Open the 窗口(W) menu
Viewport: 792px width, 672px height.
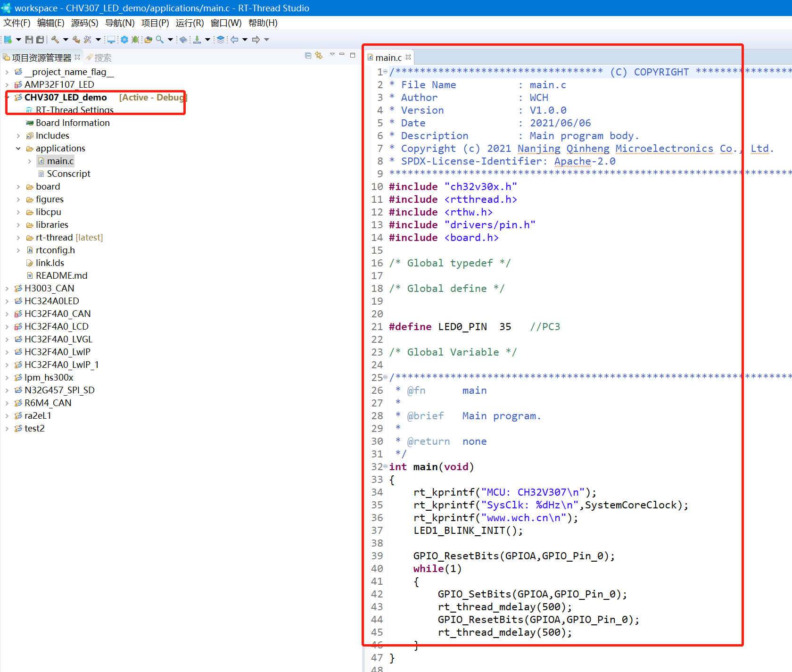[226, 23]
